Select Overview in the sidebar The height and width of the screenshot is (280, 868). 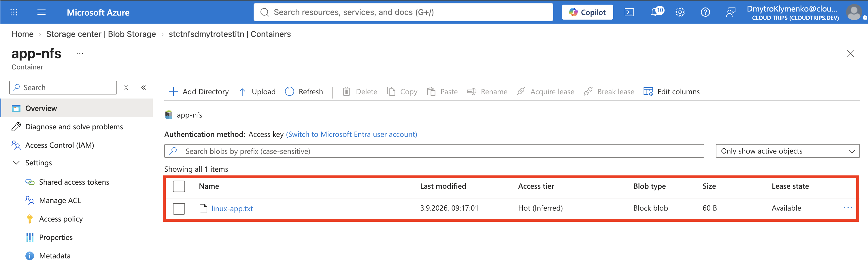click(77, 108)
